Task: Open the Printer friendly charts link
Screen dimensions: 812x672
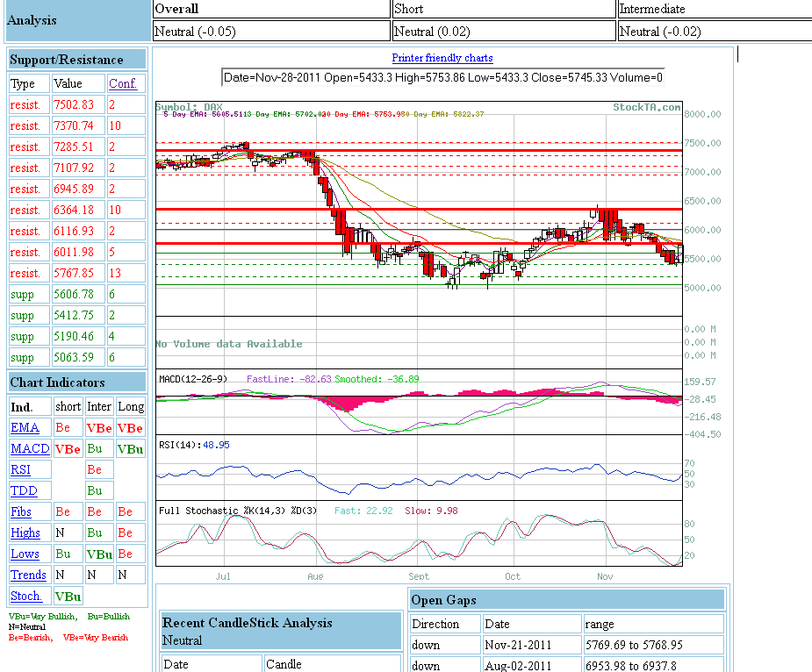Action: coord(442,58)
